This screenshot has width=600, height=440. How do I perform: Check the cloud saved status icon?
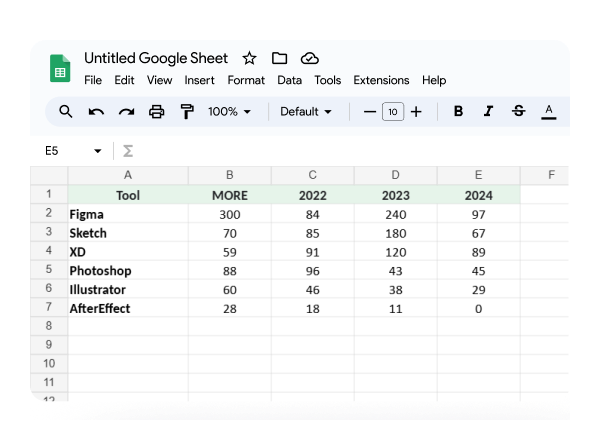[x=310, y=58]
